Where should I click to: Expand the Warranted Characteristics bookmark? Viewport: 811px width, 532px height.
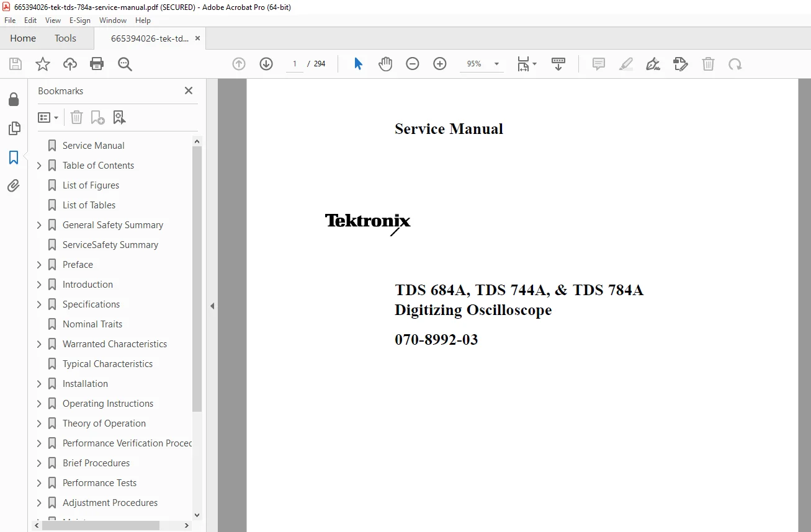tap(39, 344)
